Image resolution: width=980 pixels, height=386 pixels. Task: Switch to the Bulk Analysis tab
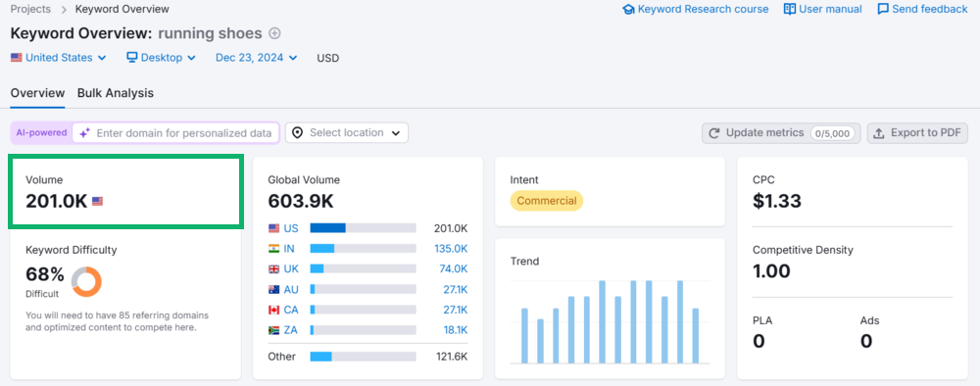pos(116,93)
